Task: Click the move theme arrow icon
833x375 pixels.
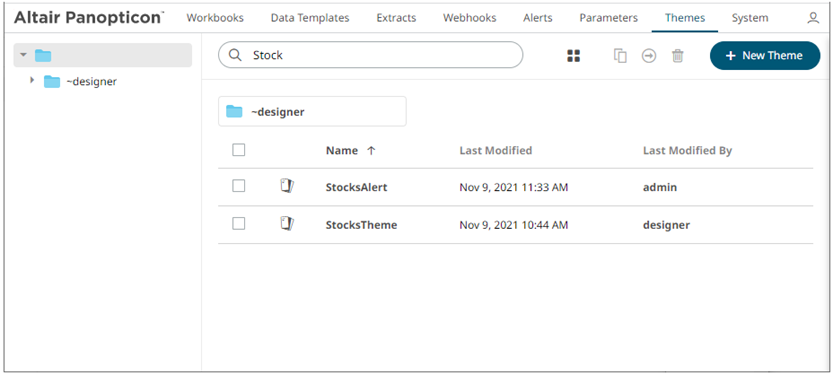Action: (649, 56)
